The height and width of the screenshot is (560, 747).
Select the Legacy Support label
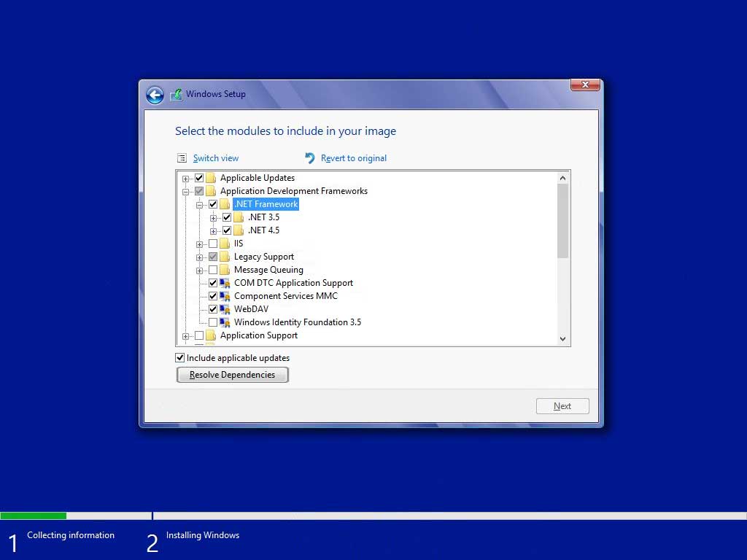pos(263,257)
